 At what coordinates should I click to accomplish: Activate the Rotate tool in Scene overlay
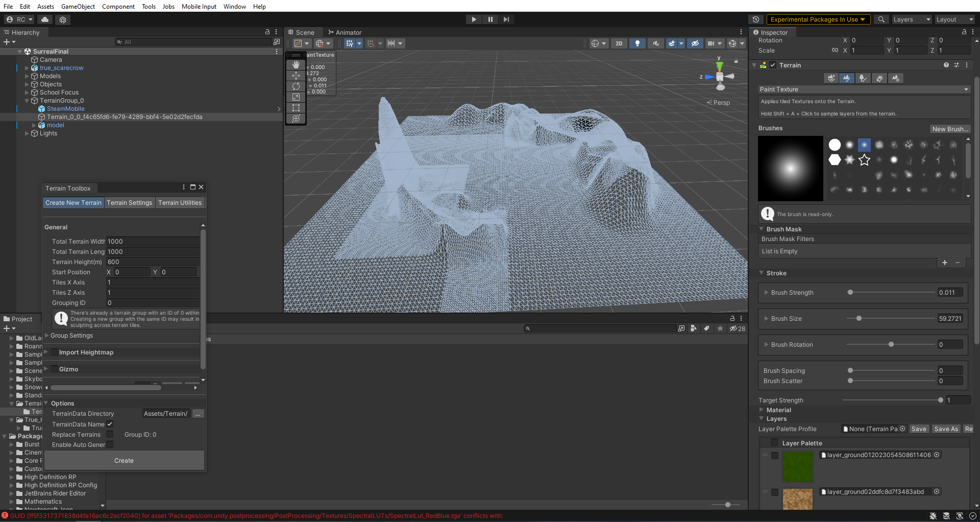point(296,86)
